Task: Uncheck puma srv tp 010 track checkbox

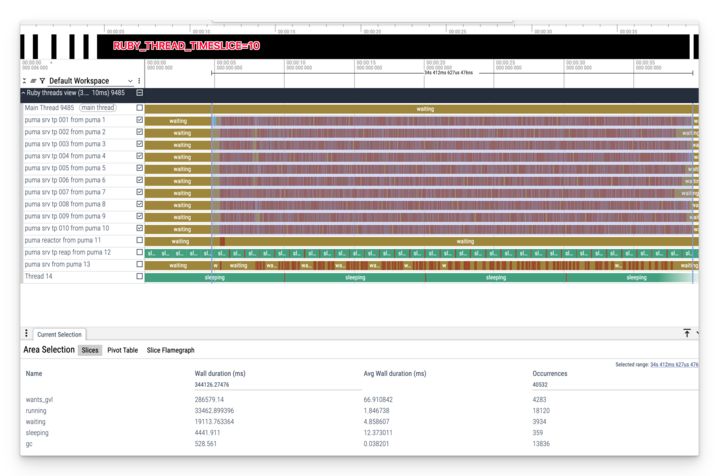Action: coord(139,228)
